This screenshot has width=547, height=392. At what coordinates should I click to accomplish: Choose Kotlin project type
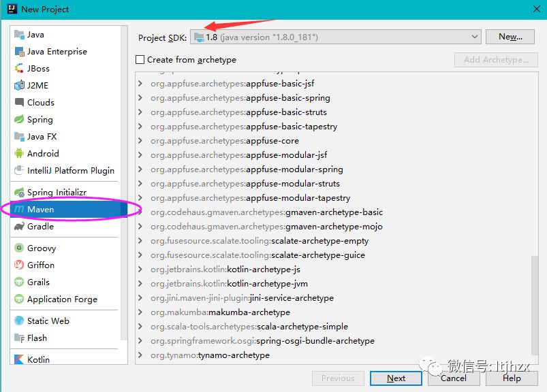[x=65, y=359]
